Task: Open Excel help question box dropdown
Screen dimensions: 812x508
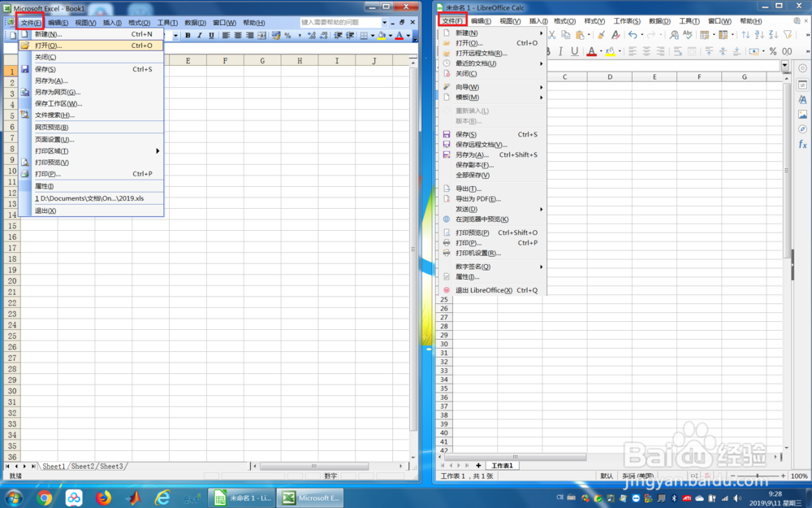Action: click(384, 22)
